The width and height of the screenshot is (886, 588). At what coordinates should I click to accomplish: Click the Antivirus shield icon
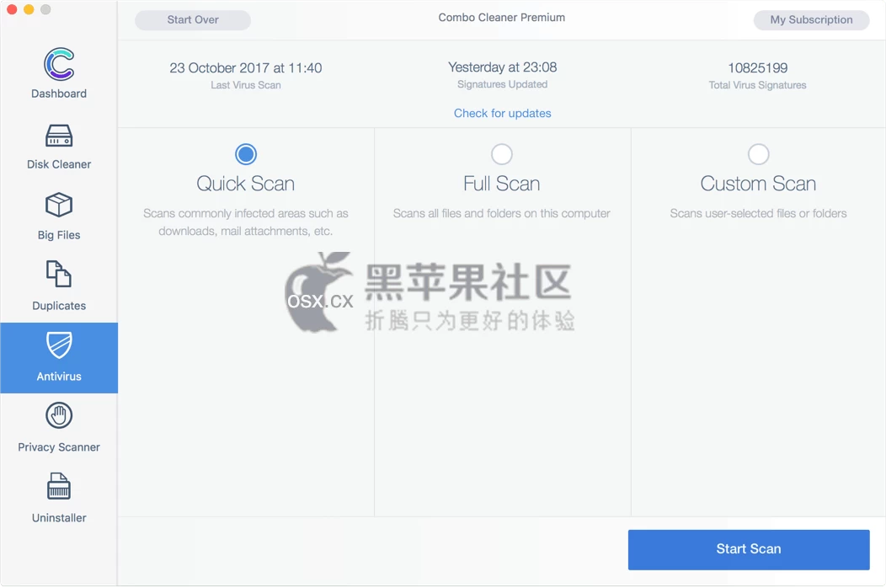pyautogui.click(x=59, y=345)
